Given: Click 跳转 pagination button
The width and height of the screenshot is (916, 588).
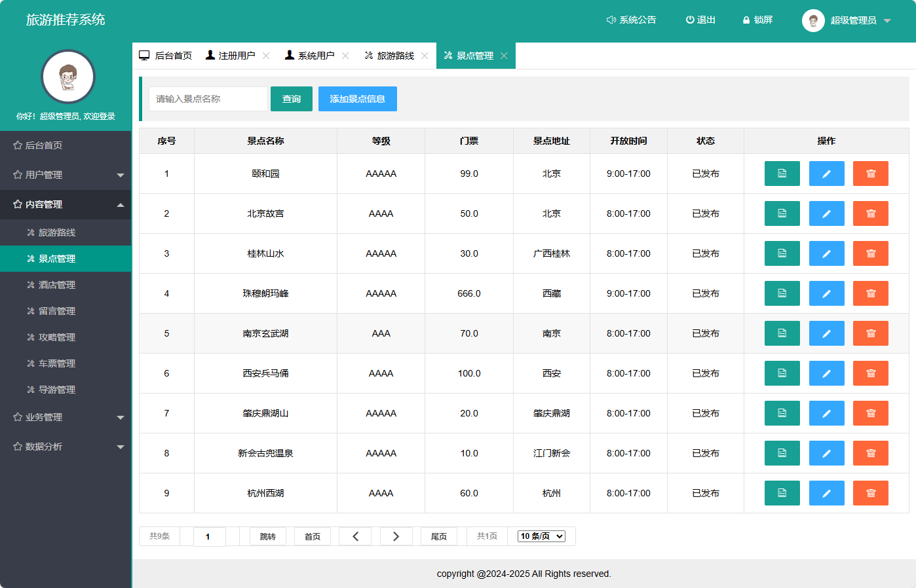Looking at the screenshot, I should 267,536.
